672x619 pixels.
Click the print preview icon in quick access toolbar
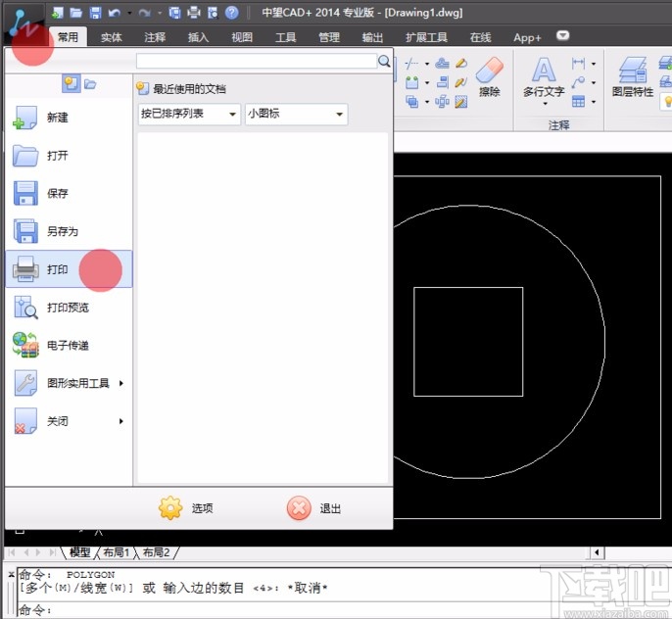(213, 13)
